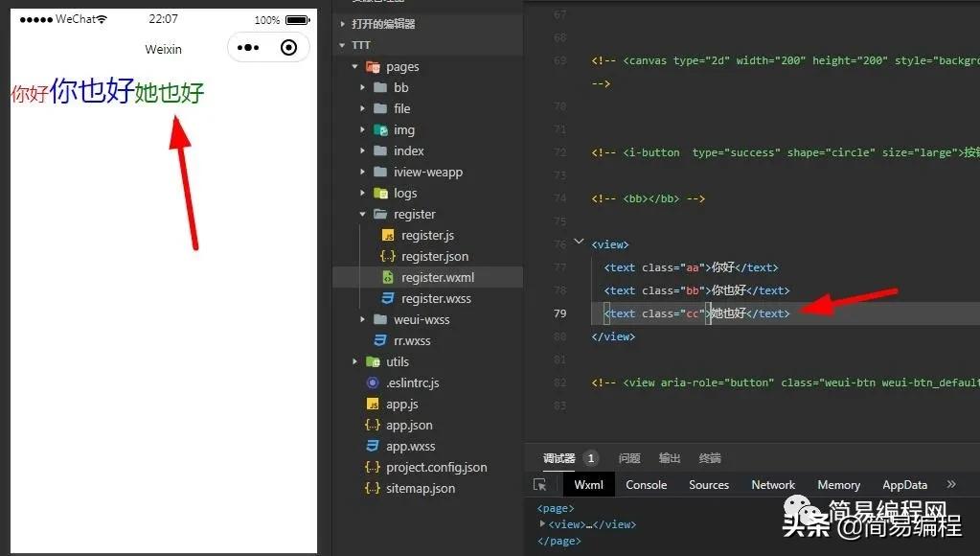The height and width of the screenshot is (556, 980).
Task: Click the utils folder icon
Action: tap(373, 362)
